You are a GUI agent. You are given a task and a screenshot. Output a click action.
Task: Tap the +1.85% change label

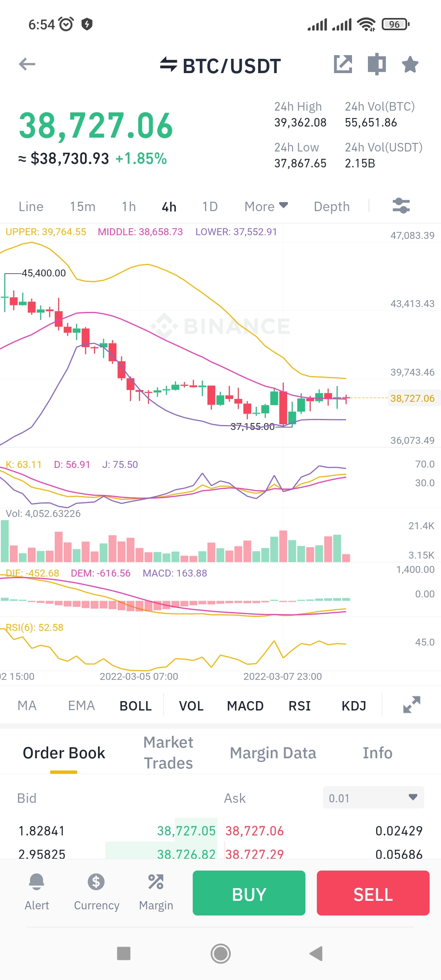tap(141, 158)
